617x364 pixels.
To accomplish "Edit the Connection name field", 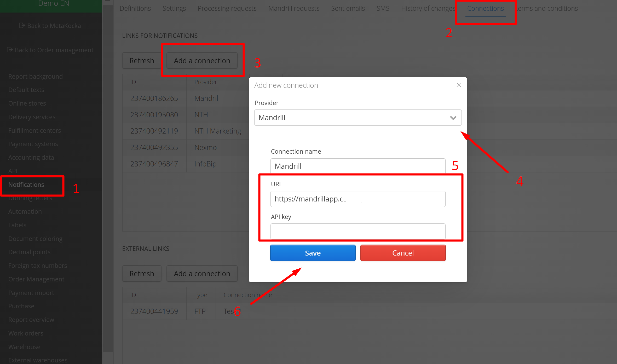I will pos(358,166).
